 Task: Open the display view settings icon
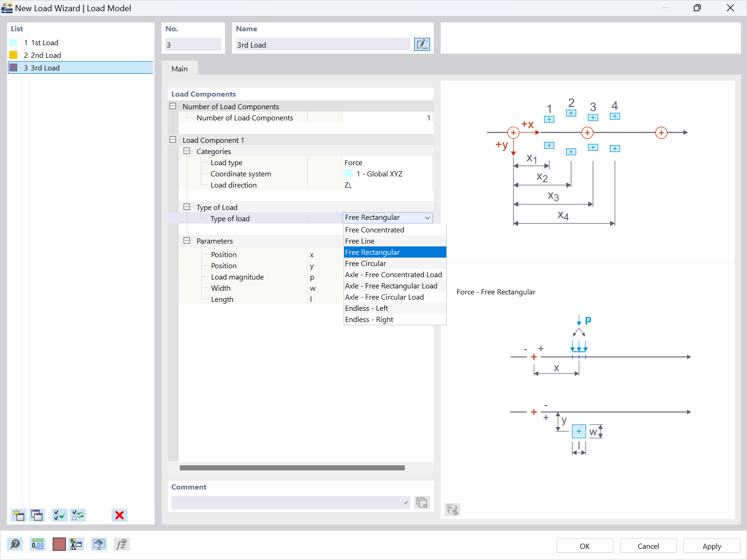[99, 544]
